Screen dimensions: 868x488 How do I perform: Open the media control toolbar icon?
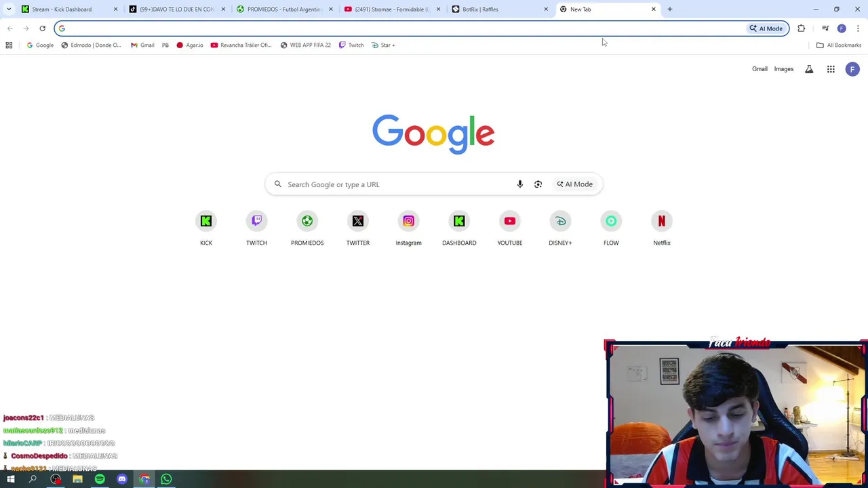tap(825, 28)
